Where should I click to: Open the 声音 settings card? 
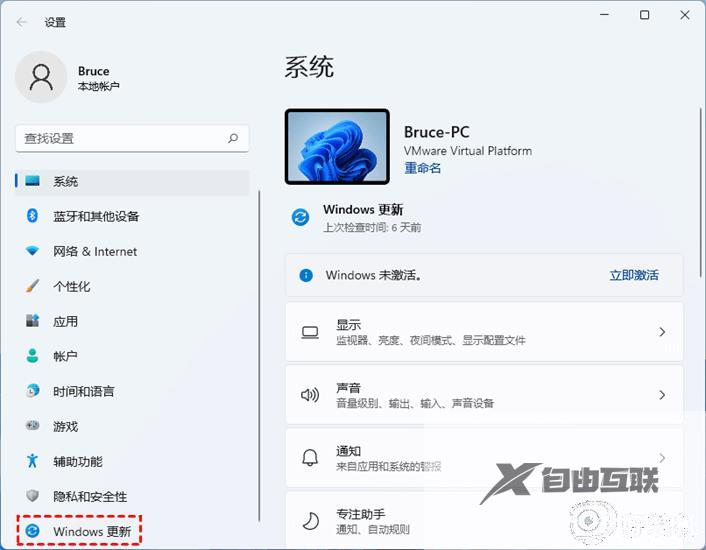[484, 395]
